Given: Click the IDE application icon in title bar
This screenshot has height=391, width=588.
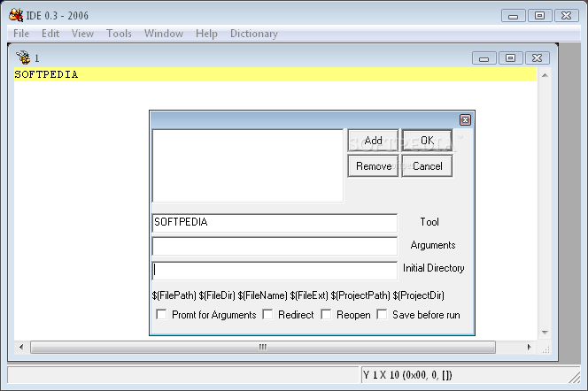Looking at the screenshot, I should coord(16,15).
